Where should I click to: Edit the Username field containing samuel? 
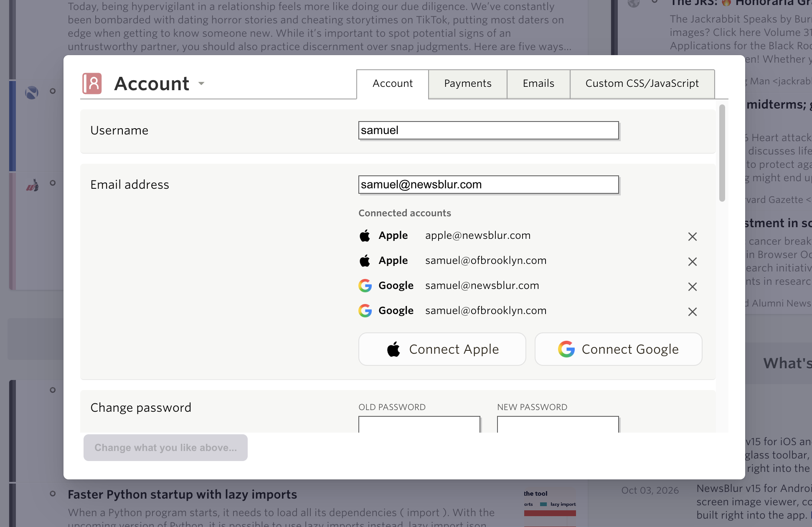pyautogui.click(x=488, y=130)
